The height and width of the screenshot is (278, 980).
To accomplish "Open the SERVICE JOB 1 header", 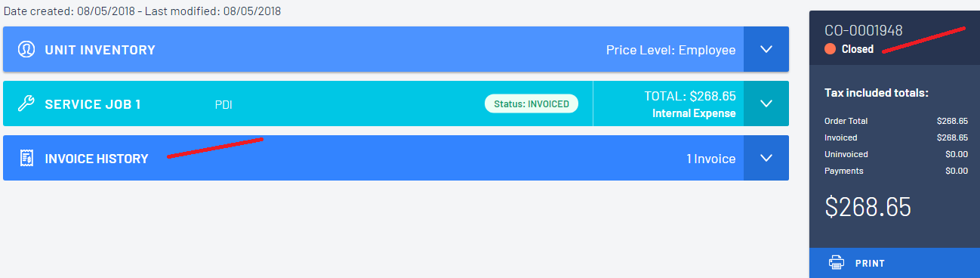I will coord(93,104).
